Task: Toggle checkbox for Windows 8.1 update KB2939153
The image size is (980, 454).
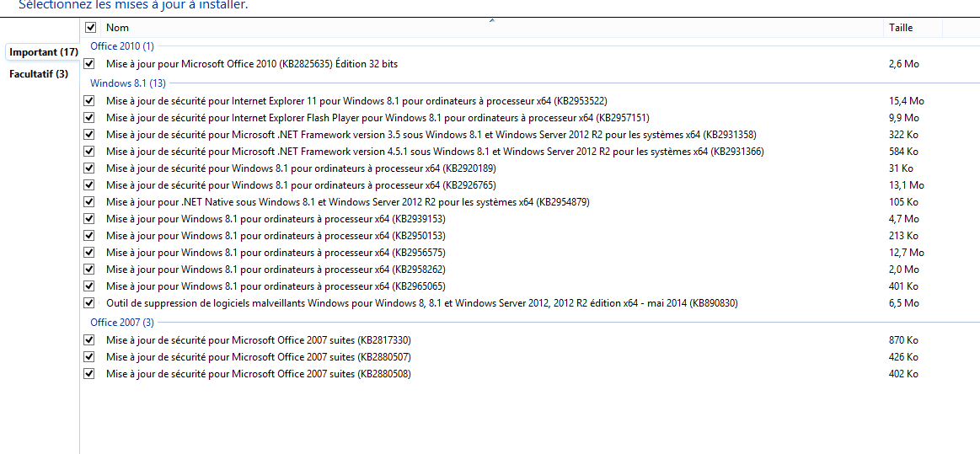Action: [x=88, y=218]
